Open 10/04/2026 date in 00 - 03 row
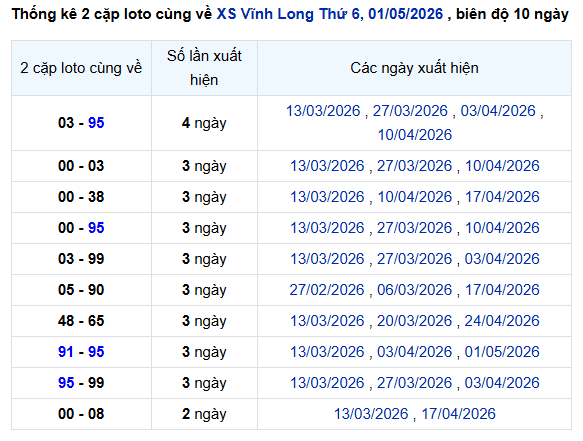The height and width of the screenshot is (441, 583). tap(502, 166)
